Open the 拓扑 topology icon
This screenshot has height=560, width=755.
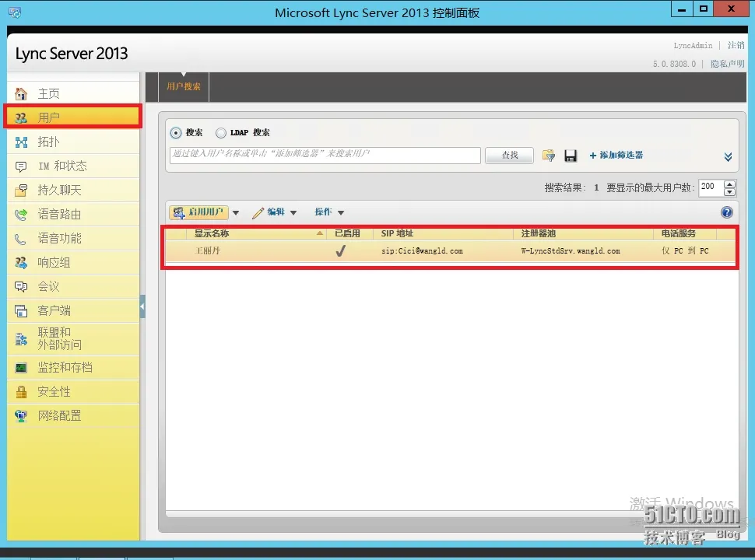coord(21,142)
